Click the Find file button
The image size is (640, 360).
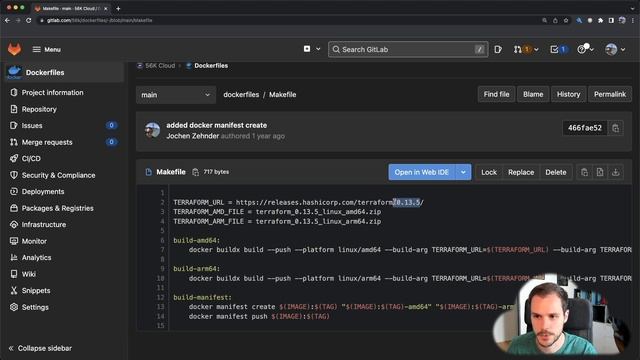pos(496,94)
